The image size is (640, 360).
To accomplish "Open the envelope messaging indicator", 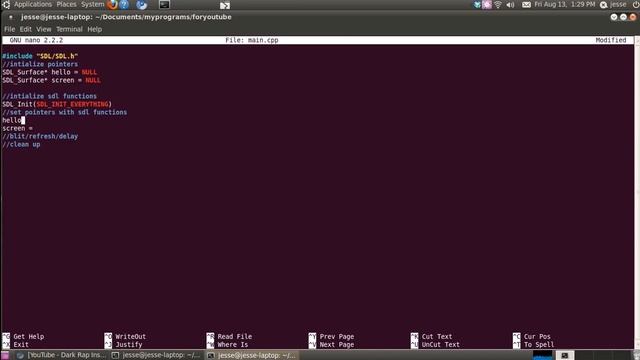I will point(527,5).
